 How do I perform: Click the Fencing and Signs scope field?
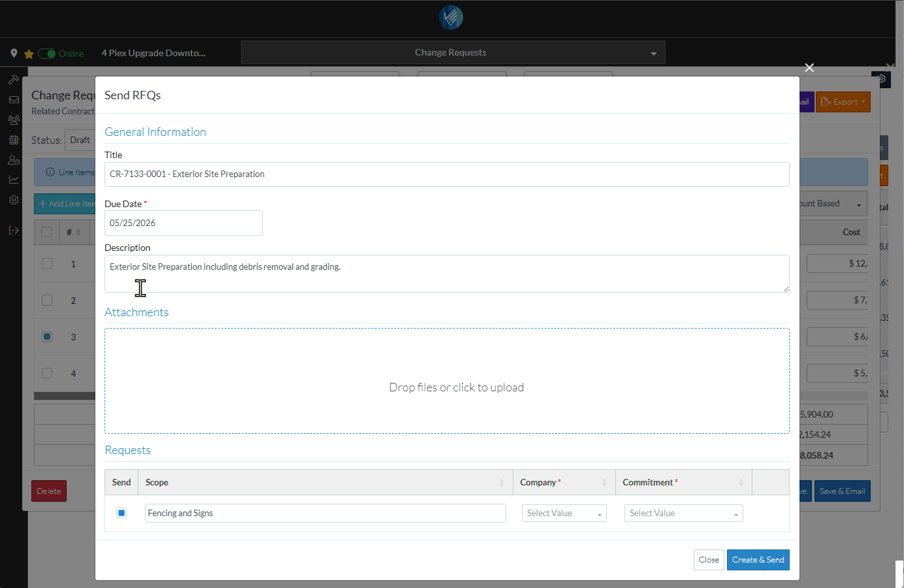[325, 514]
